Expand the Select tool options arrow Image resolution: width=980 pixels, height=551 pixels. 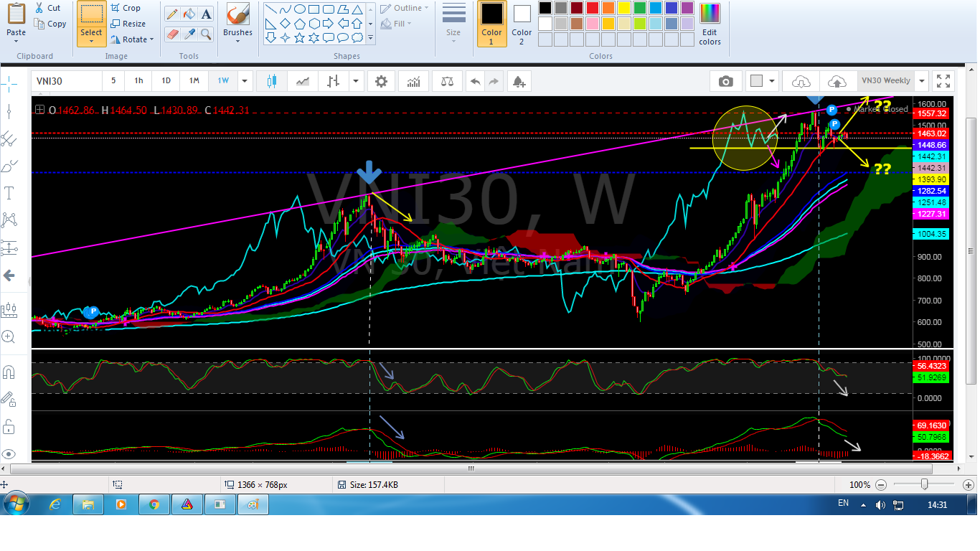tap(91, 42)
